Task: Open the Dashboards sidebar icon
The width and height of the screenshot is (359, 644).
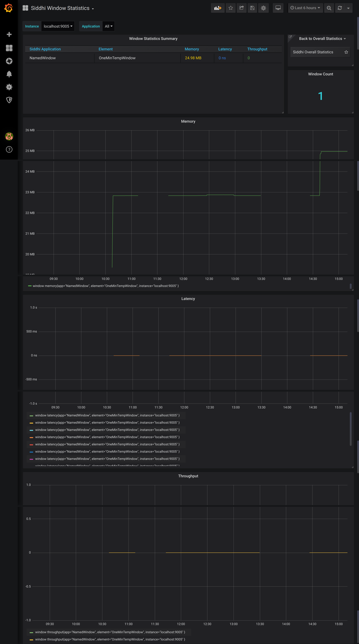Action: [x=9, y=48]
